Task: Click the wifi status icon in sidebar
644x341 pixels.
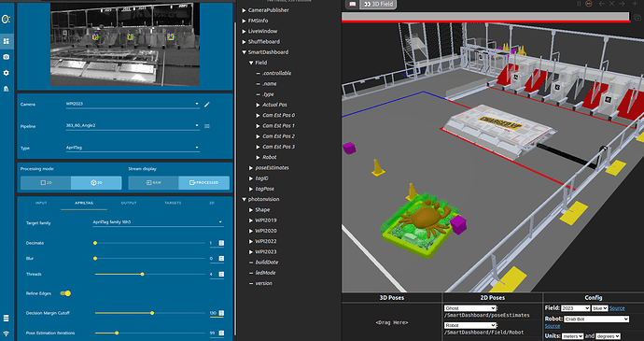Action: (x=7, y=334)
